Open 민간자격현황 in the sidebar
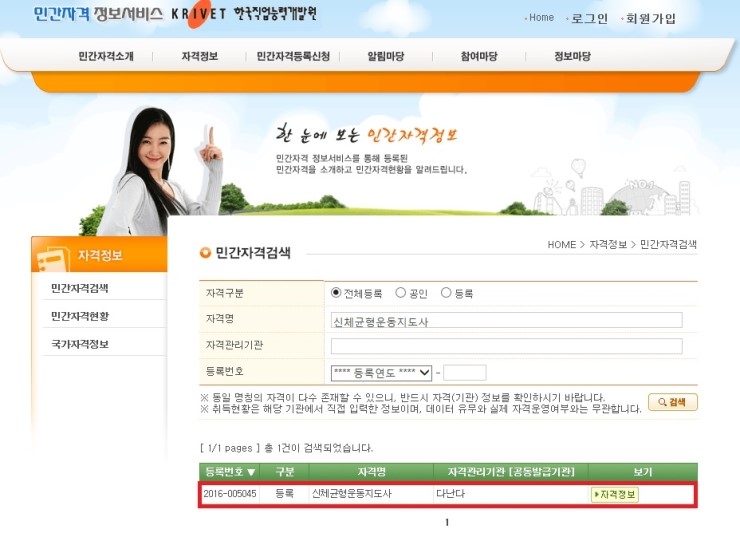The height and width of the screenshot is (533, 740). [80, 316]
